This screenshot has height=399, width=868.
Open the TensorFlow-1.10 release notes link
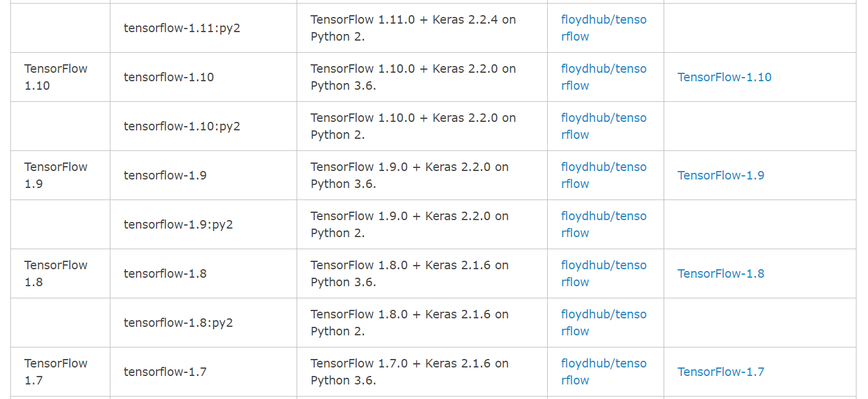(x=724, y=77)
